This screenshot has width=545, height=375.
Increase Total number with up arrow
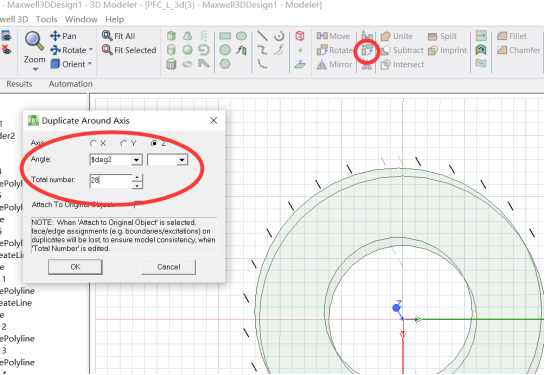(x=137, y=178)
